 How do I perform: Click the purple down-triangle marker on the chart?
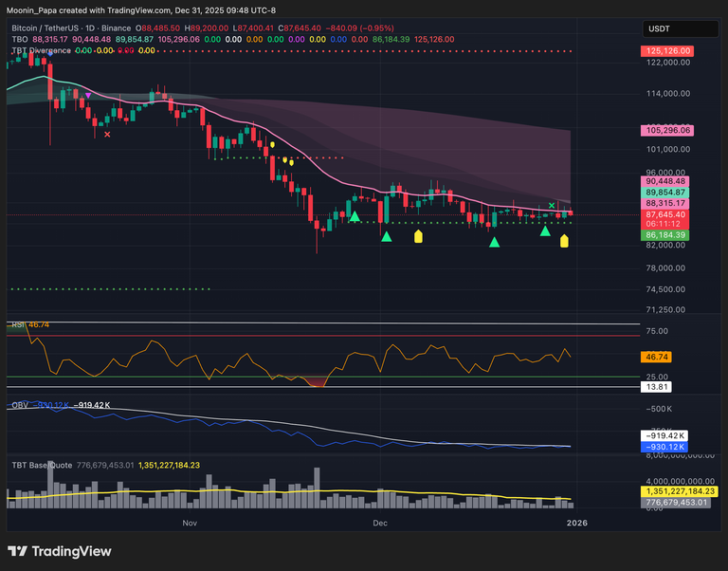click(x=88, y=95)
